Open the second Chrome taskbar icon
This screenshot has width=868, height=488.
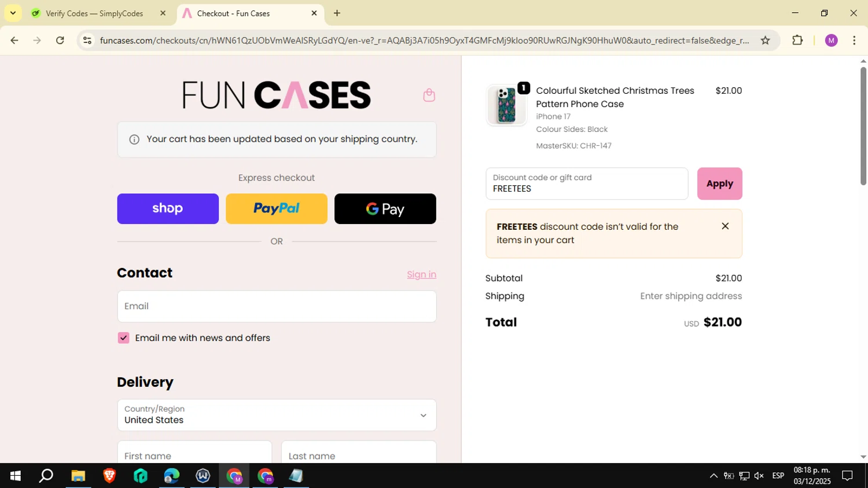tap(266, 476)
